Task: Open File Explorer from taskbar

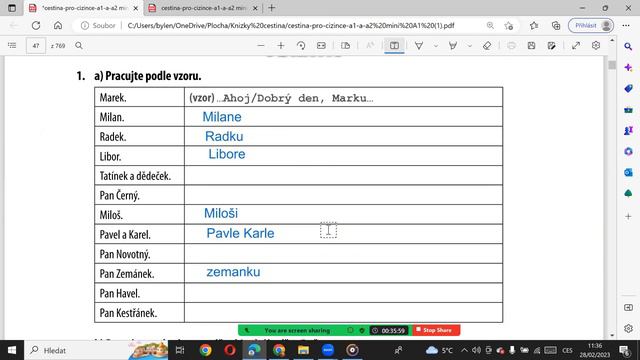Action: pos(303,350)
